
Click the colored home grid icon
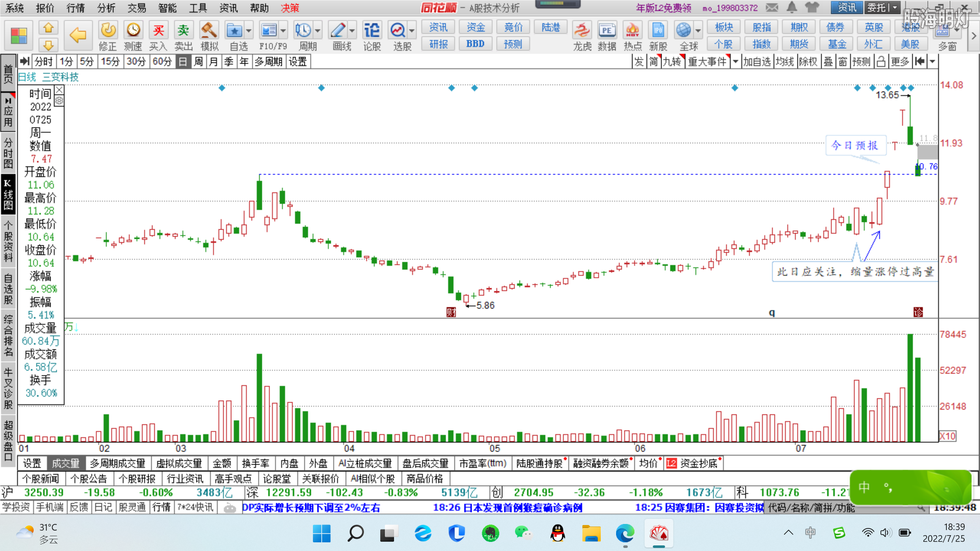click(x=19, y=36)
